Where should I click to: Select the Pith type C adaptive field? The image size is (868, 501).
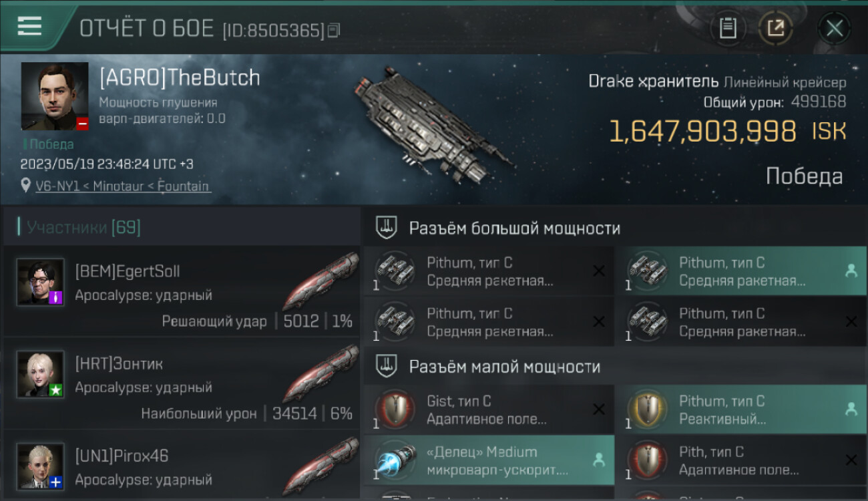pos(741,460)
